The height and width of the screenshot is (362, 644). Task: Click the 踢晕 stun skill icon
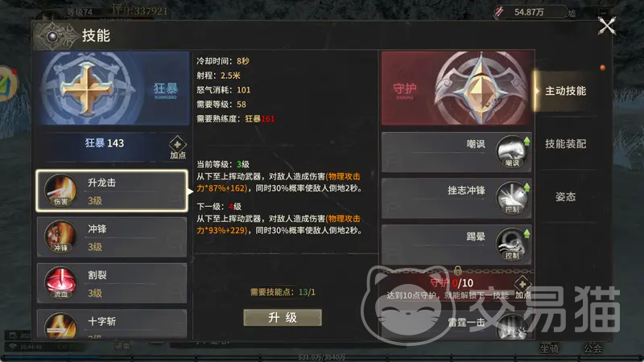pos(512,245)
